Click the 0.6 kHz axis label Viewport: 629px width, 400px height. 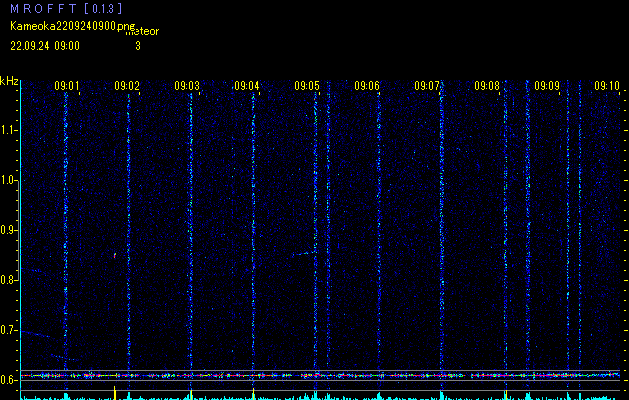pyautogui.click(x=8, y=380)
